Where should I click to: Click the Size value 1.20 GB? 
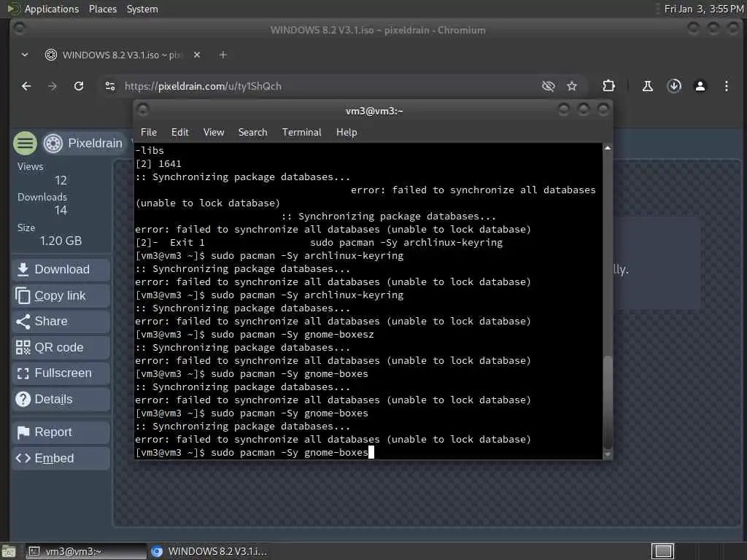point(61,241)
